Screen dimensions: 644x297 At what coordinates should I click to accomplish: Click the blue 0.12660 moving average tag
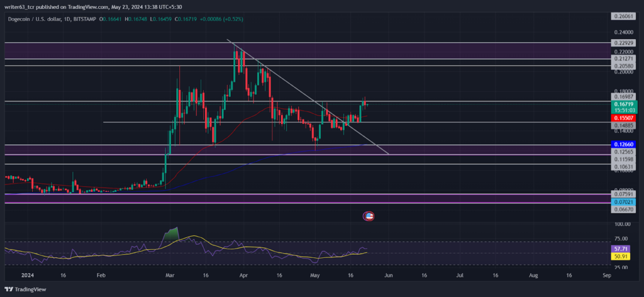tap(623, 145)
